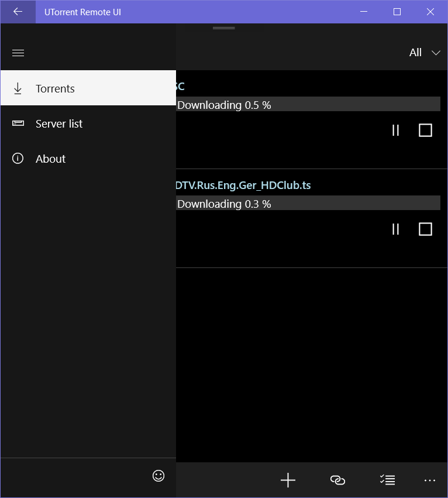Open the All filter dropdown
Screen dimensions: 448x498
pos(425,53)
